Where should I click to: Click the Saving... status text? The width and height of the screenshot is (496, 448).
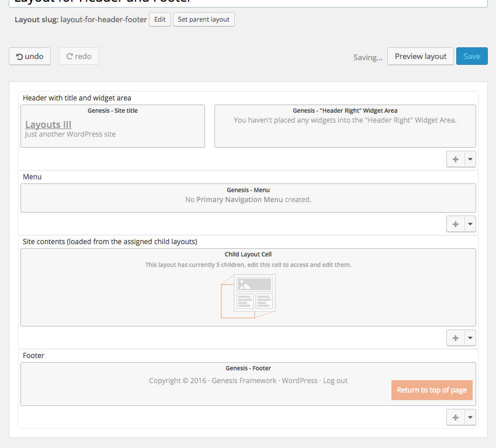(x=368, y=57)
